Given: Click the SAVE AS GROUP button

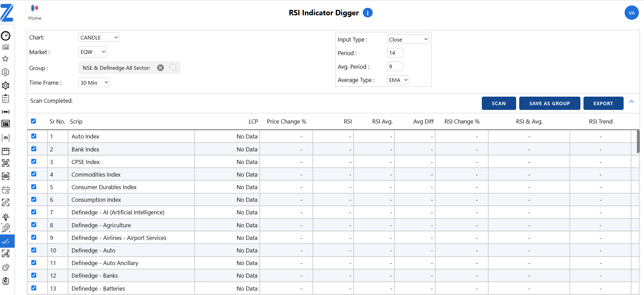Looking at the screenshot, I should pos(549,103).
